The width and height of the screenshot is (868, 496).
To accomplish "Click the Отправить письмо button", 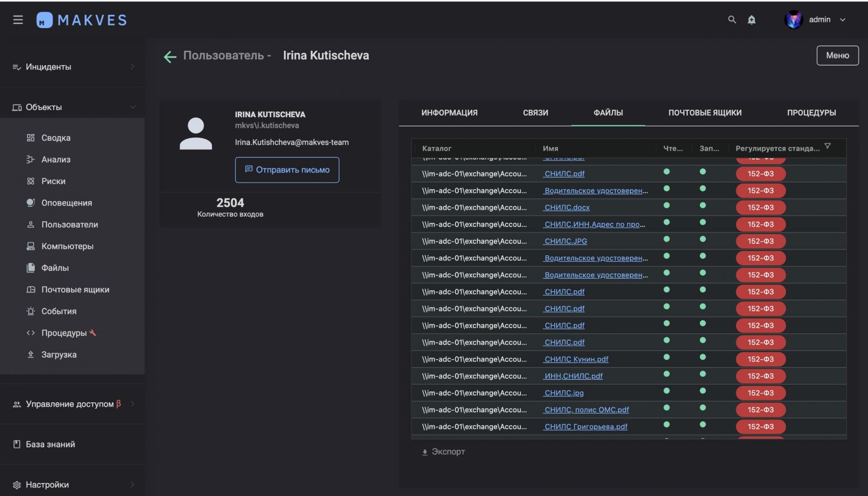I will tap(287, 170).
